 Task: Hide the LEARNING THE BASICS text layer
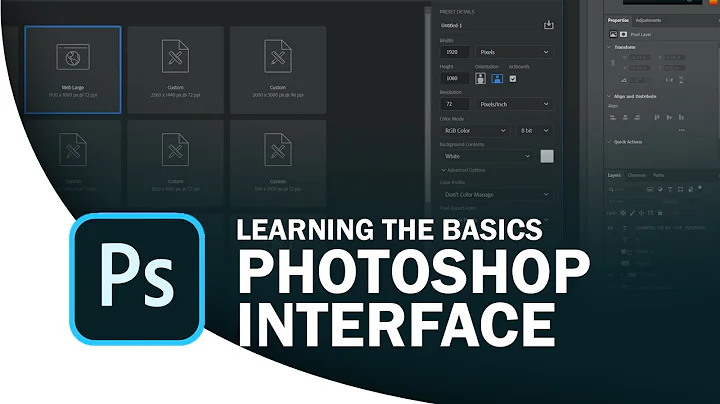(x=611, y=228)
